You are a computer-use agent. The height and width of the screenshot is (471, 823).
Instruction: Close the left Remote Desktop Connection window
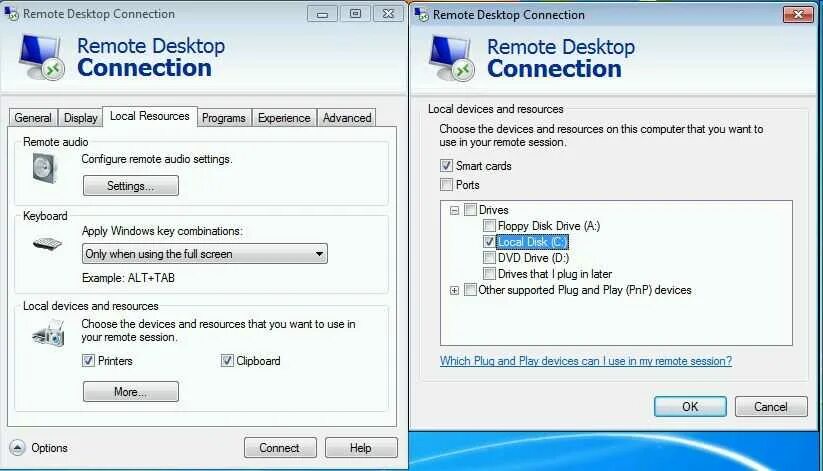(388, 14)
